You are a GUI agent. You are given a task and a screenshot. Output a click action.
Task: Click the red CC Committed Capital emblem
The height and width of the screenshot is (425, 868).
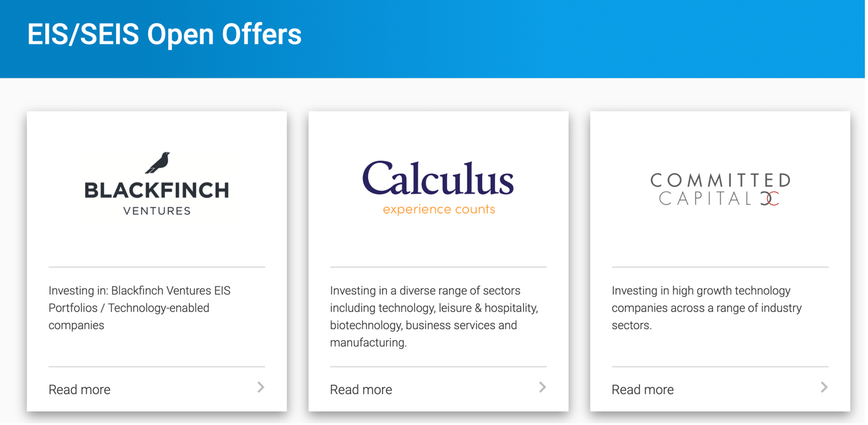click(x=770, y=199)
